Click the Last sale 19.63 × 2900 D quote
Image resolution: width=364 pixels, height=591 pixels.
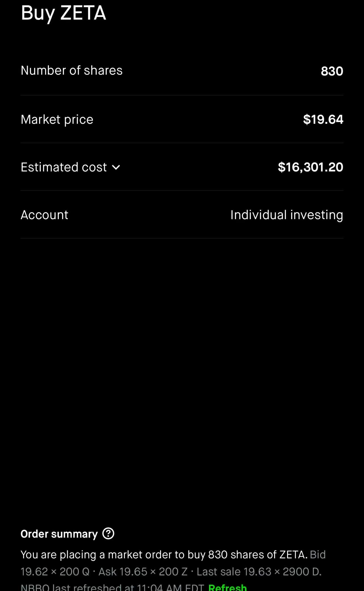[259, 572]
